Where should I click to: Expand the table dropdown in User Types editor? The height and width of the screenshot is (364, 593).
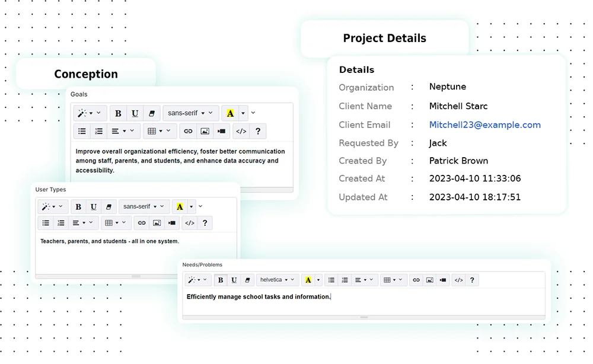116,223
